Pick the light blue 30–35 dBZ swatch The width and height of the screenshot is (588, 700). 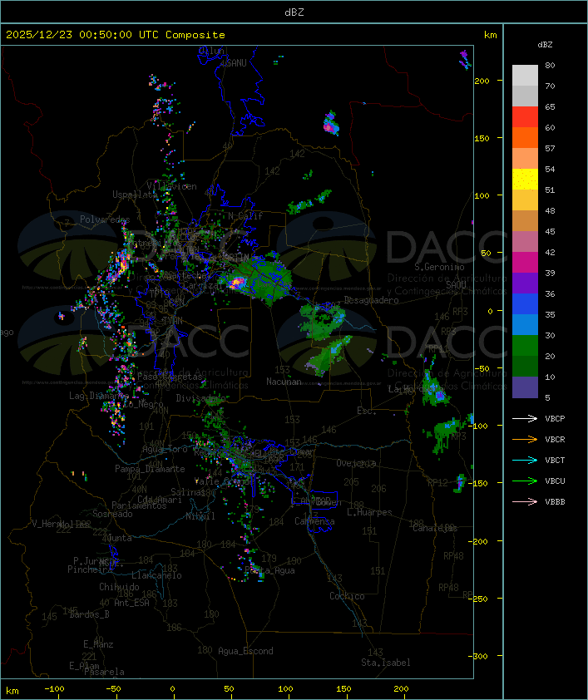click(x=525, y=324)
